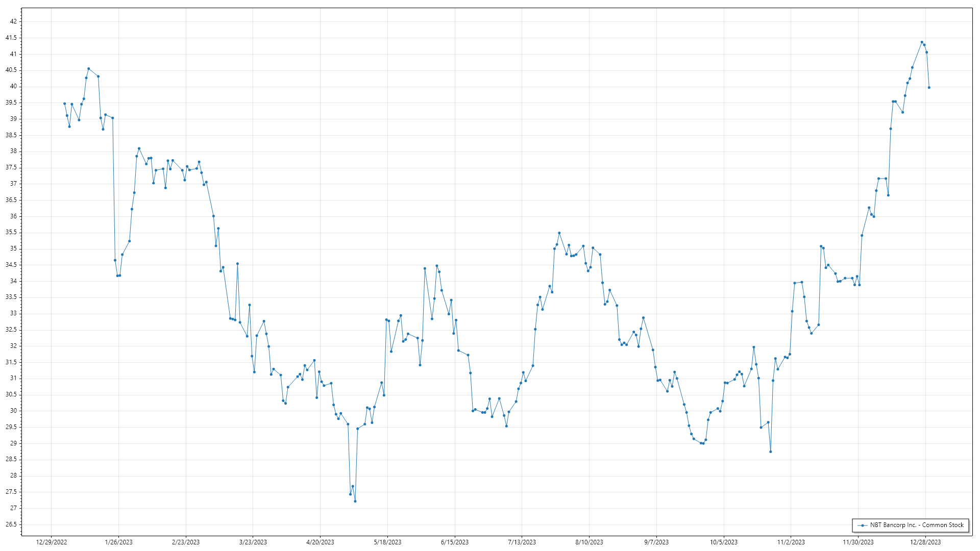Click the NBT Bancorp Inc. legend label

click(917, 525)
